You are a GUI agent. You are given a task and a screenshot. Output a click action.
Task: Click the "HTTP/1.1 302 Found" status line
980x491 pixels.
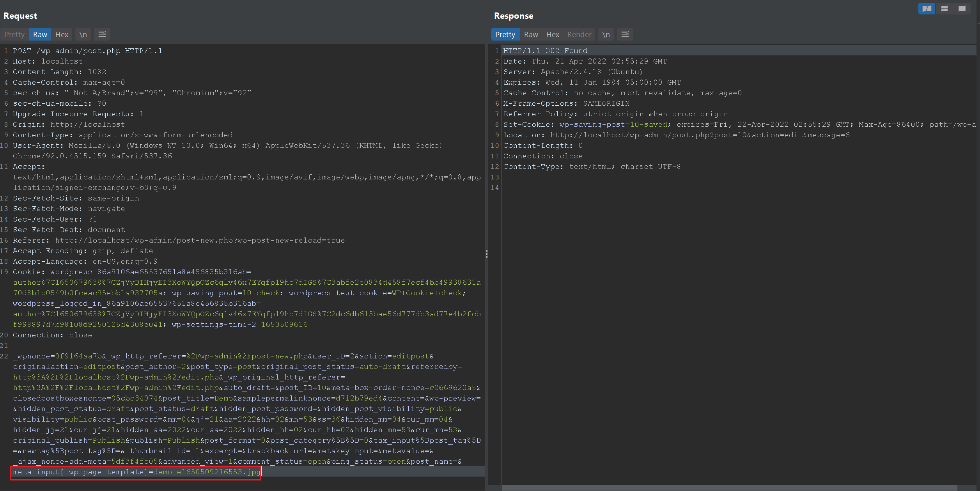(x=545, y=51)
